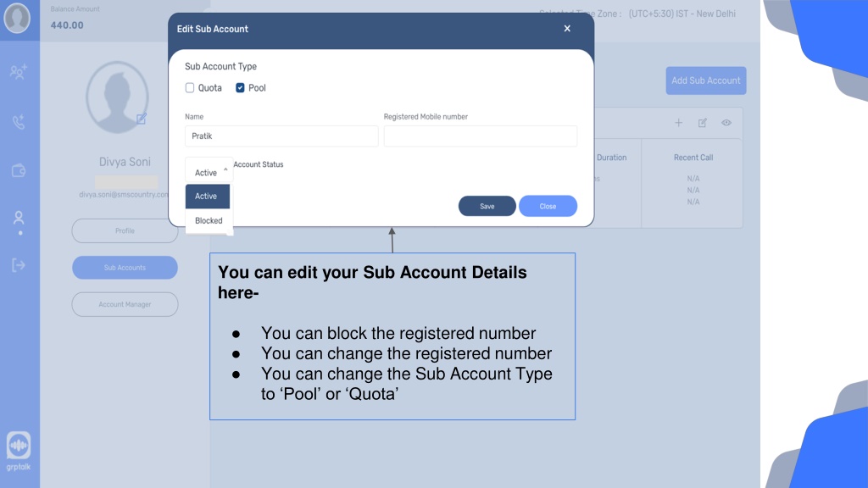Open the Sub Accounts tab

click(x=125, y=268)
